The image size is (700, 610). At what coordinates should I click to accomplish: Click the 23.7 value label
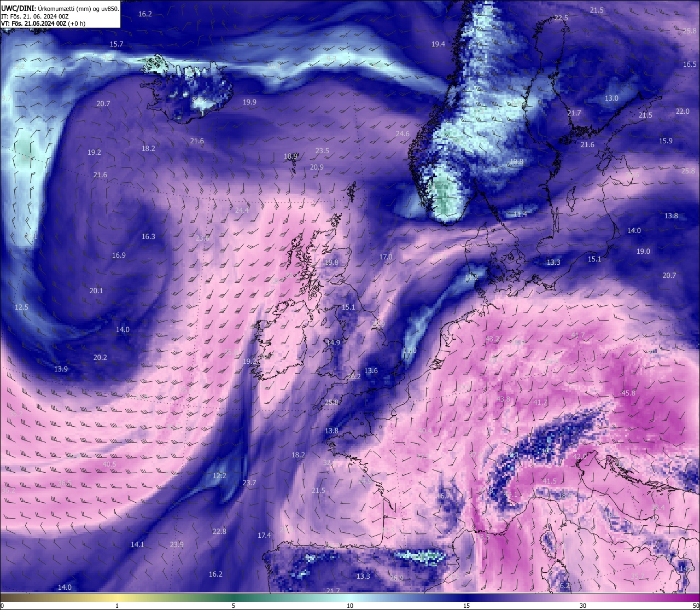point(249,483)
